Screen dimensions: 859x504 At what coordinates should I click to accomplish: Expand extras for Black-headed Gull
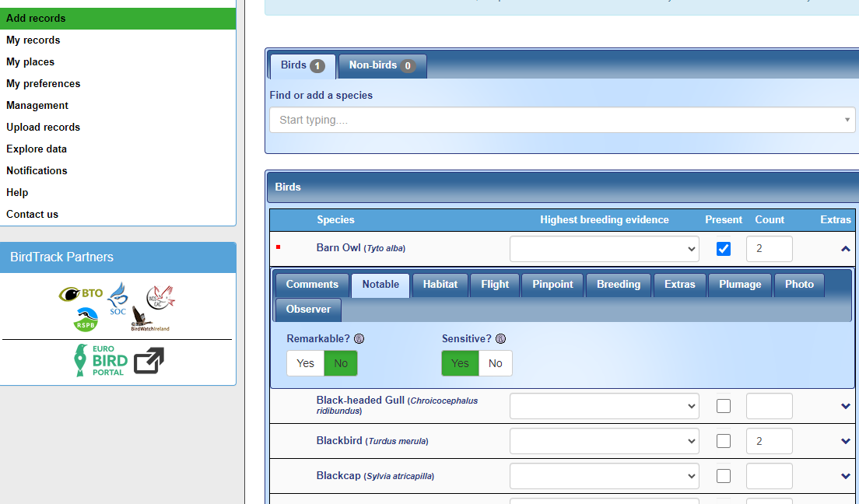[x=846, y=406]
